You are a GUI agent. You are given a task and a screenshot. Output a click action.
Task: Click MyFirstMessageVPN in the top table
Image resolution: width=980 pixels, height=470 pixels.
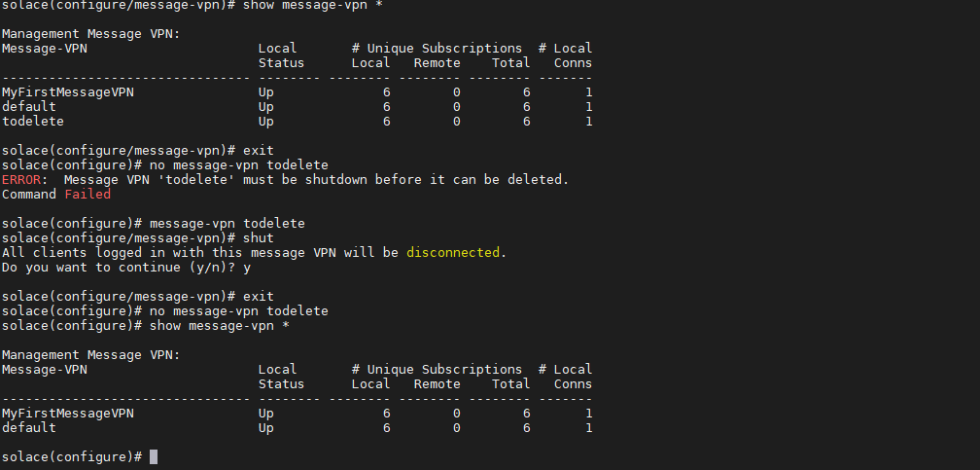[x=67, y=92]
